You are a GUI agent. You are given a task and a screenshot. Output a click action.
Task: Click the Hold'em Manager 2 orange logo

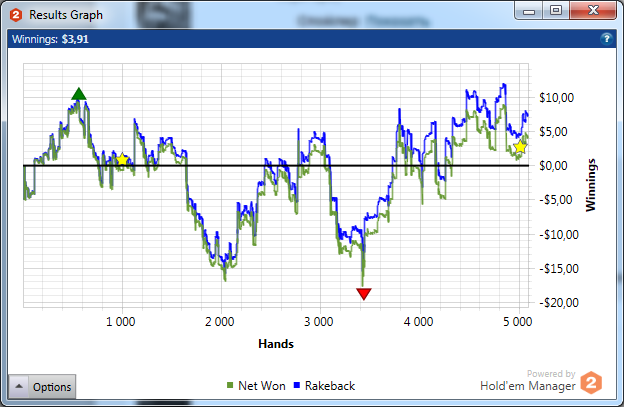(x=591, y=383)
